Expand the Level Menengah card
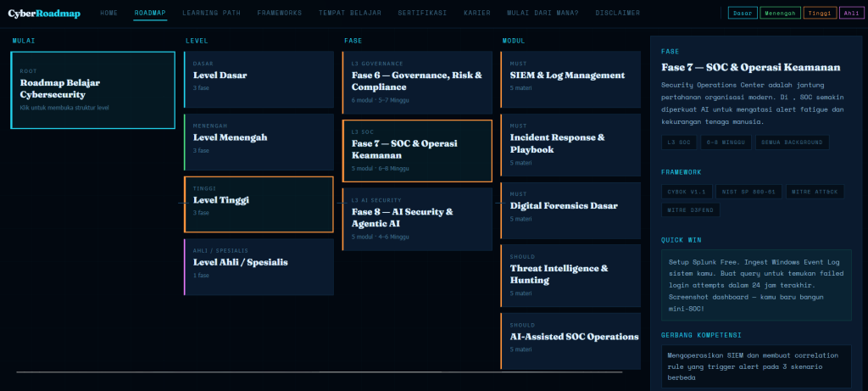The width and height of the screenshot is (868, 391). pos(259,142)
